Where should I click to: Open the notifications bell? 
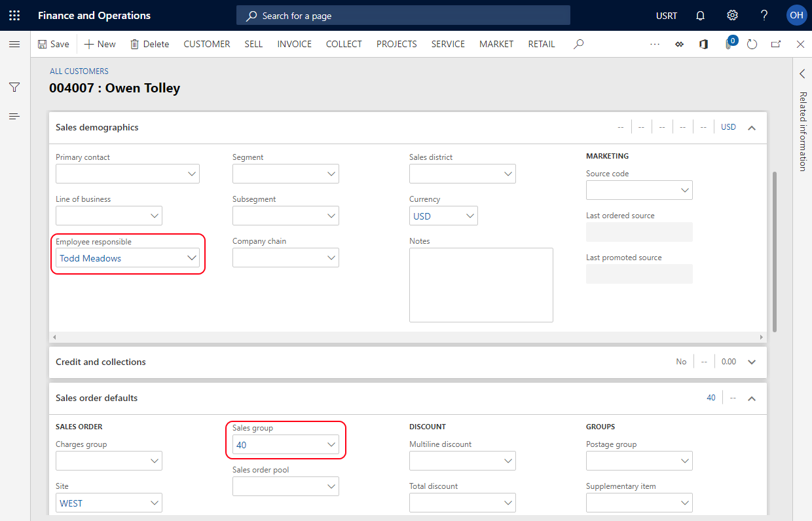tap(700, 16)
